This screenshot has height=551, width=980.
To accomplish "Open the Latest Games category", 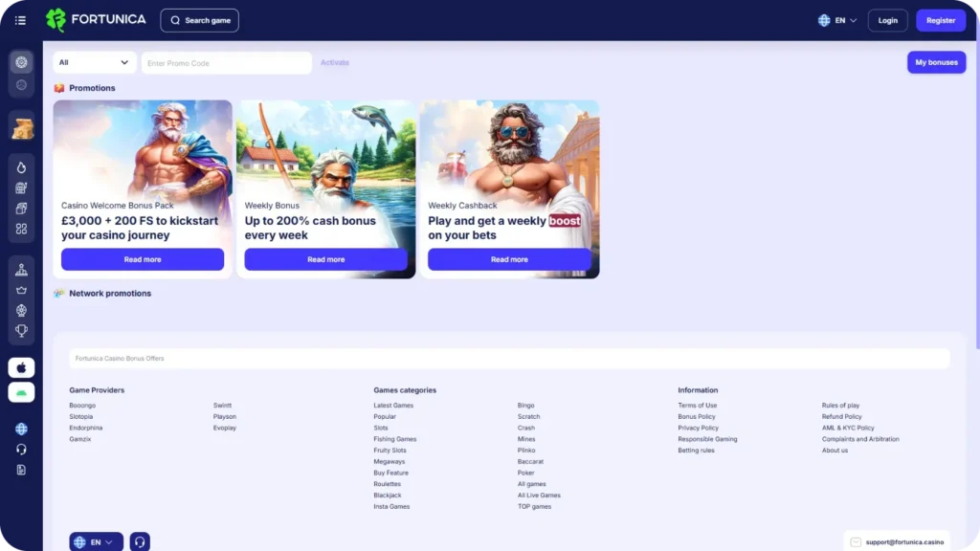I will pyautogui.click(x=393, y=406).
